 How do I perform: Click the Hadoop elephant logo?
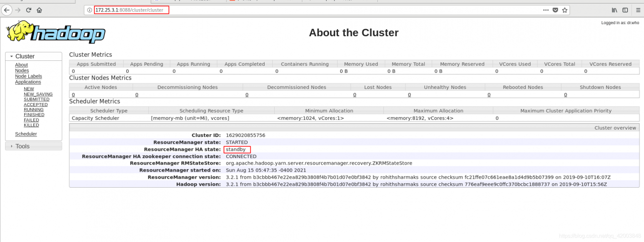click(55, 33)
